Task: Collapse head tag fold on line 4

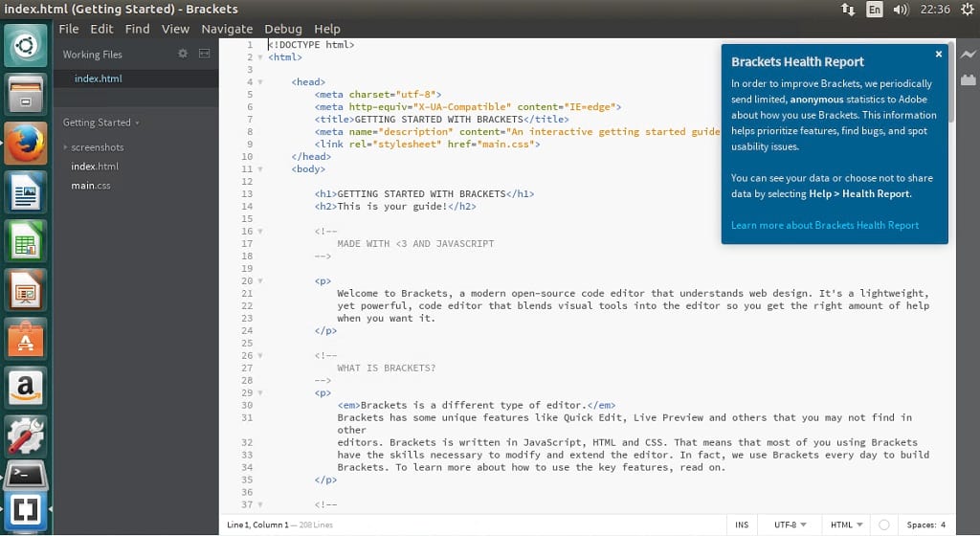Action: click(260, 82)
